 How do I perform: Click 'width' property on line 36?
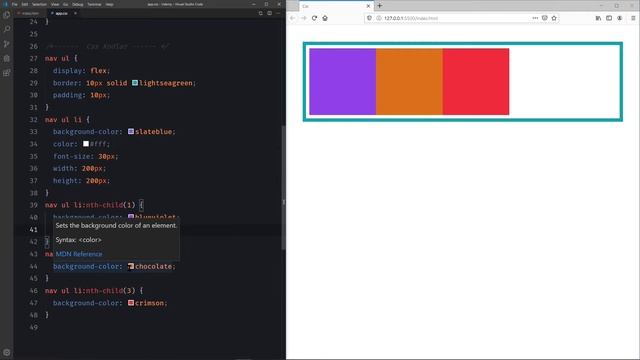click(63, 168)
